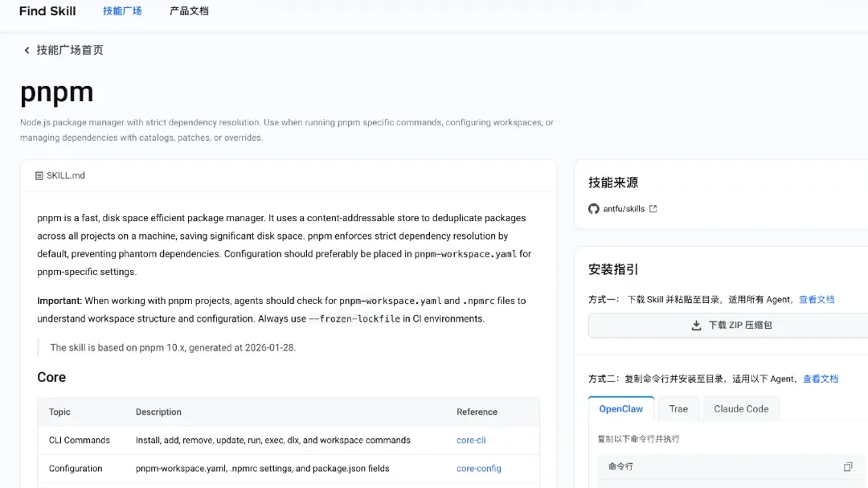Click the core-config reference link
This screenshot has width=868, height=488.
(478, 468)
